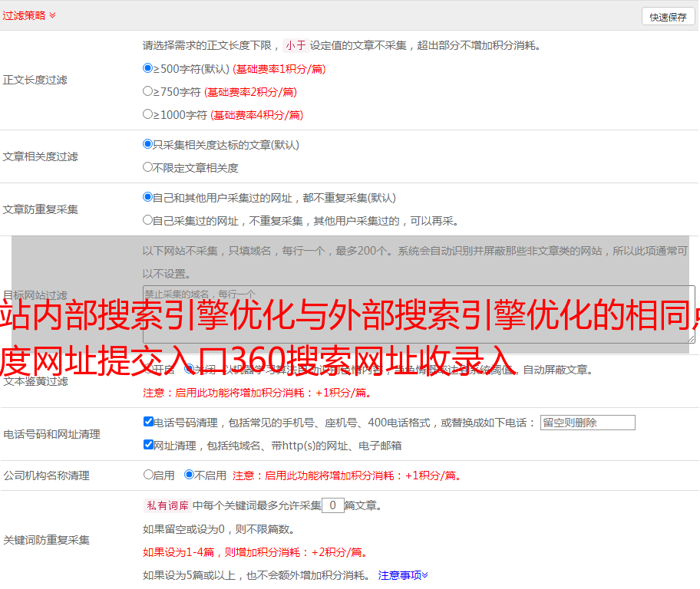700x589 pixels.
Task: Click the 小于 highlighted tag
Action: point(296,45)
